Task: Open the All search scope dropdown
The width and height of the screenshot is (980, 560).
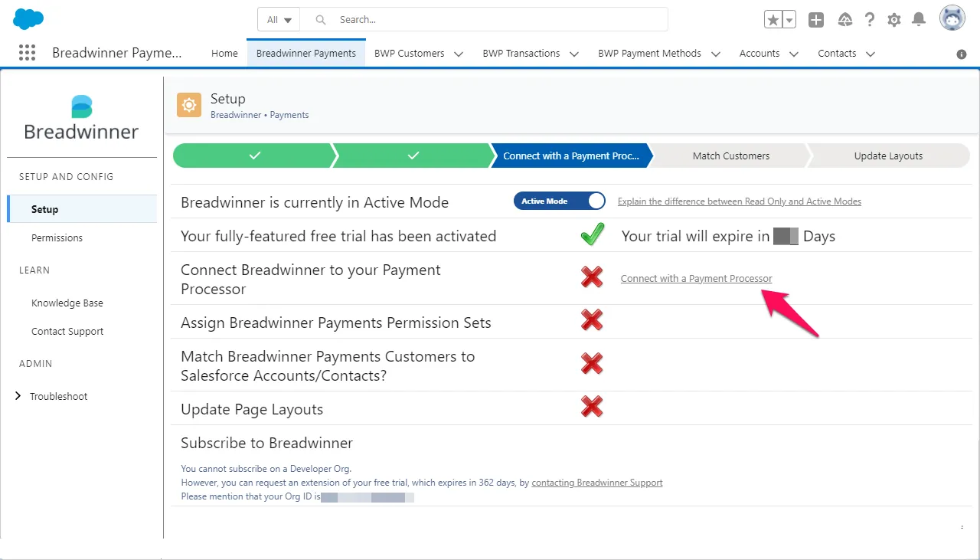Action: (279, 20)
